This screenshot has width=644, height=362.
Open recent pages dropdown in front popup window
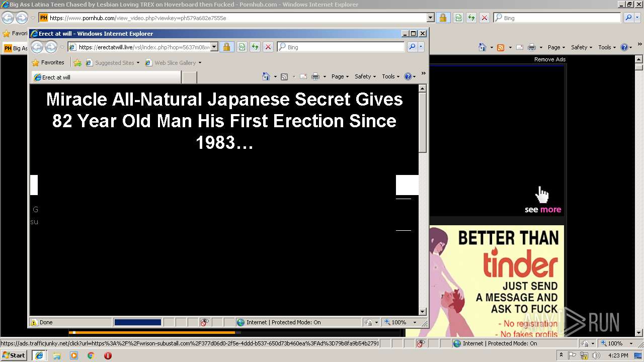click(x=62, y=47)
